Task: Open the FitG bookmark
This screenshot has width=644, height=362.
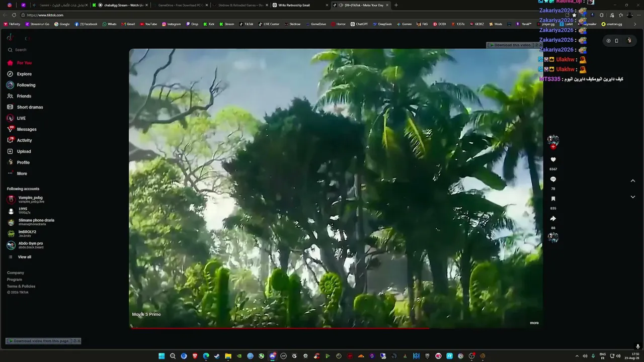Action: click(x=423, y=24)
